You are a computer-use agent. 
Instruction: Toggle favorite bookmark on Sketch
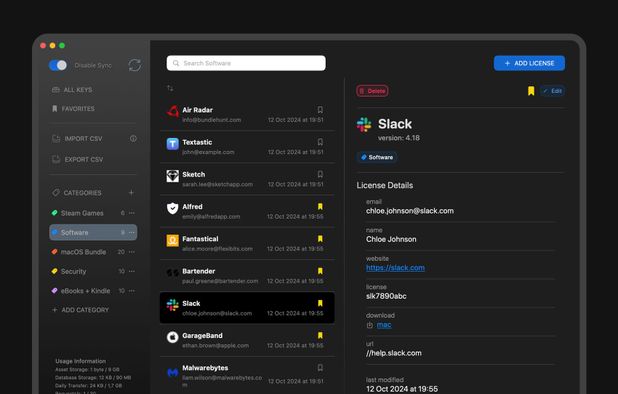click(x=320, y=174)
